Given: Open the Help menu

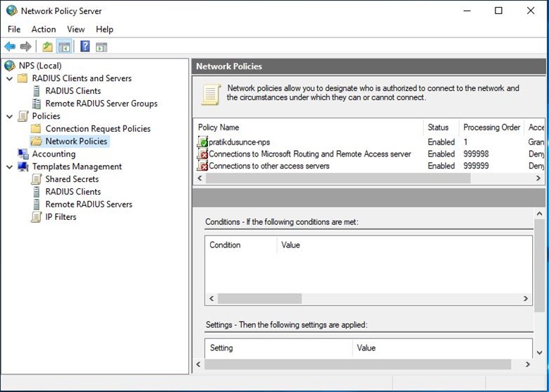Looking at the screenshot, I should [104, 30].
